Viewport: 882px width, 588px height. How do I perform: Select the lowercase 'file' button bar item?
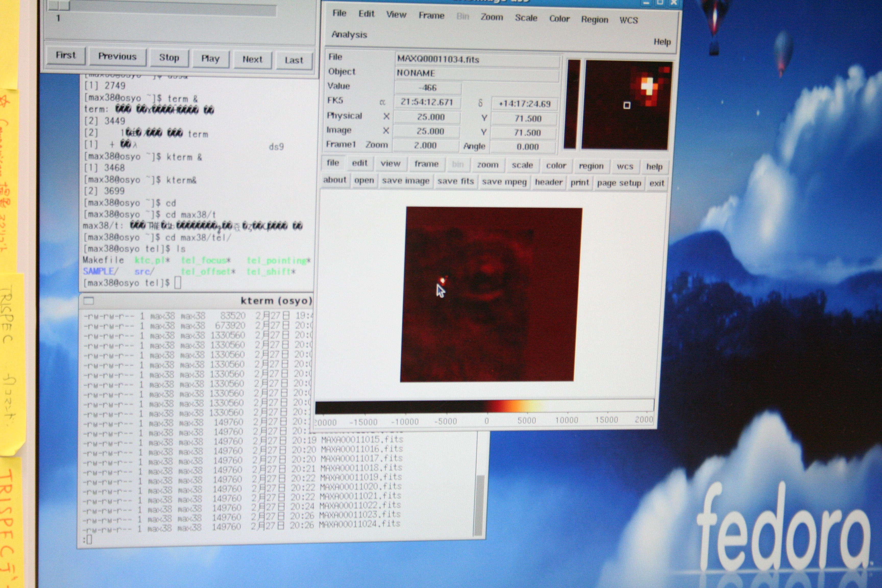[333, 163]
